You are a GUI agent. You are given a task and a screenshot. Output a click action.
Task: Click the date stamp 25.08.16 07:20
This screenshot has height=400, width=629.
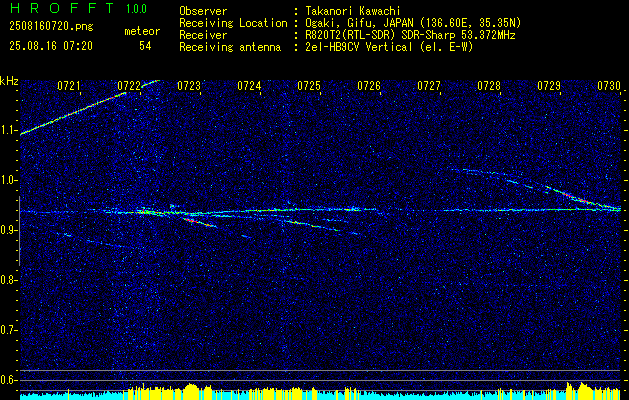pyautogui.click(x=51, y=46)
